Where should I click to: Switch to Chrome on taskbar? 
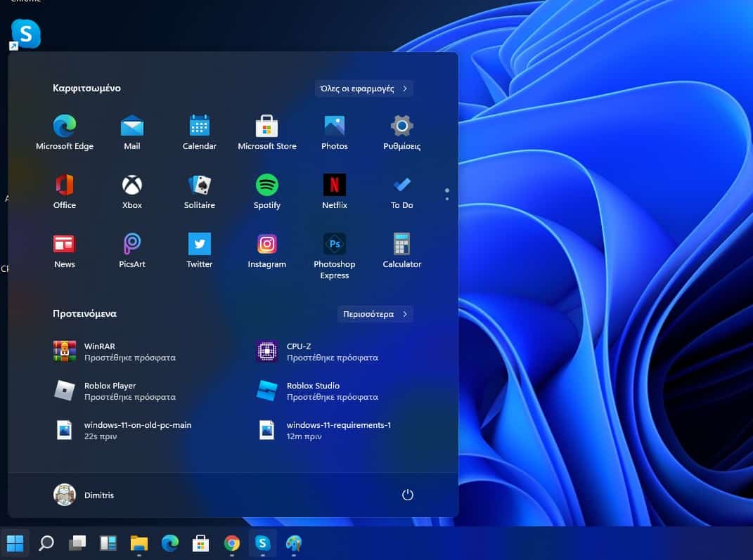tap(231, 543)
